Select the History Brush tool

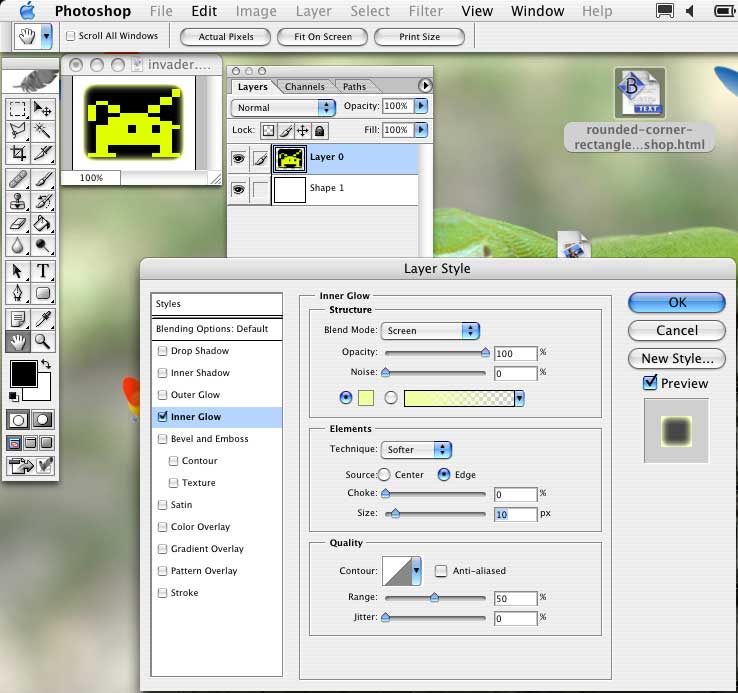(x=43, y=201)
